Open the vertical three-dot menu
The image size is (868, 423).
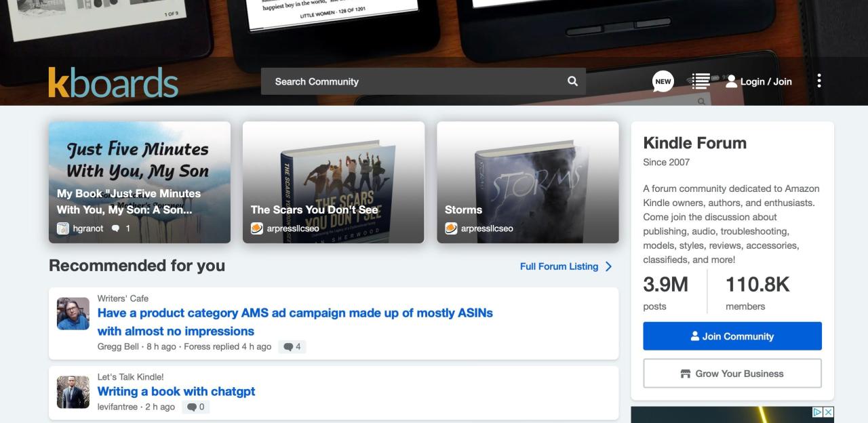[819, 81]
